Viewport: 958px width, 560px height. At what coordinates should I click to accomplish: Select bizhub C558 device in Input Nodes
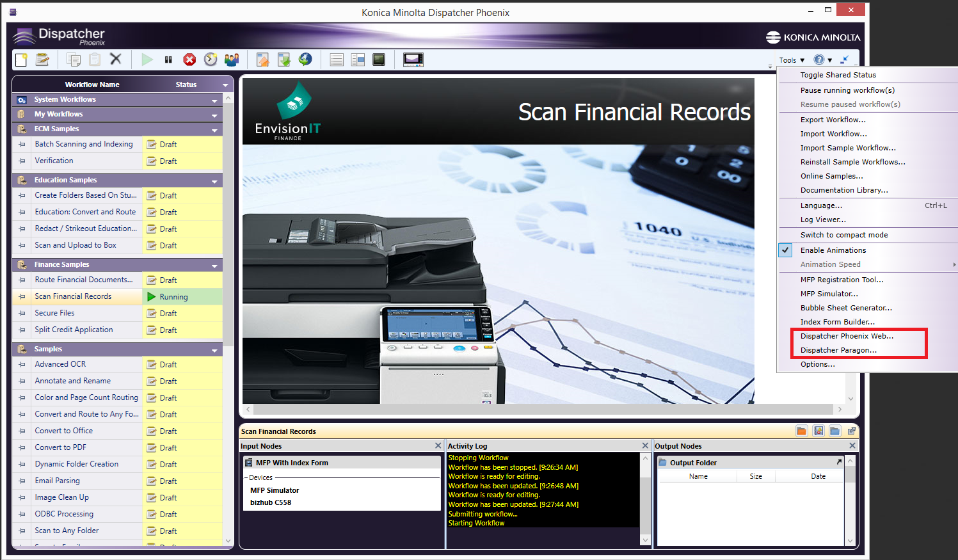coord(271,502)
